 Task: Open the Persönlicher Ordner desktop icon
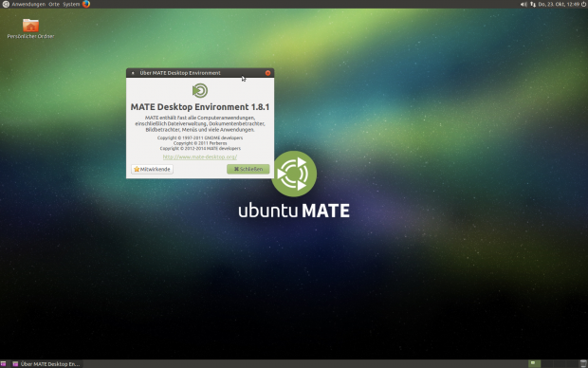(x=30, y=28)
